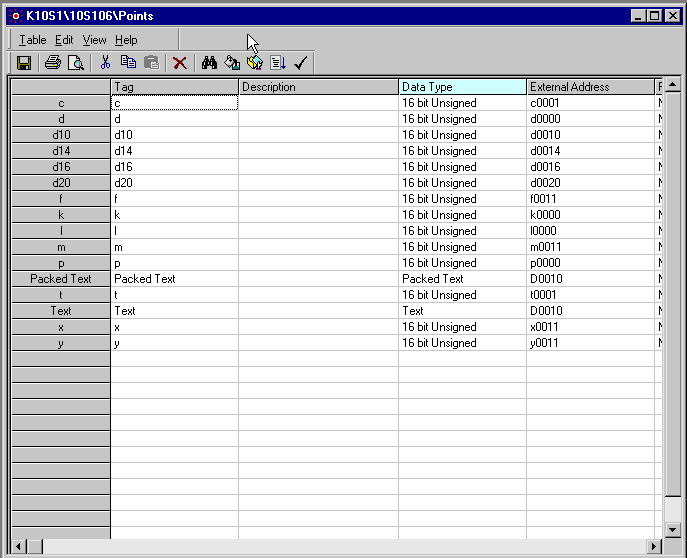Click the red X Delete icon
This screenshot has height=558, width=687.
(x=180, y=63)
